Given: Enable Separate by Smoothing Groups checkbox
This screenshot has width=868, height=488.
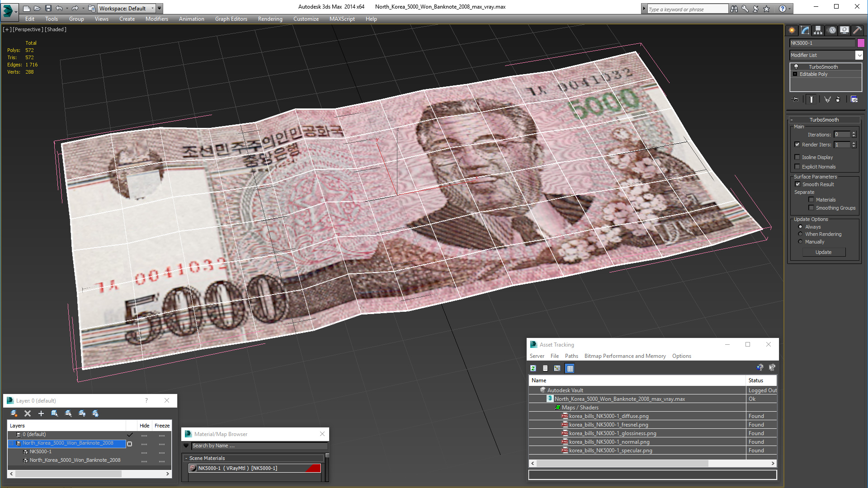Looking at the screenshot, I should pos(811,208).
